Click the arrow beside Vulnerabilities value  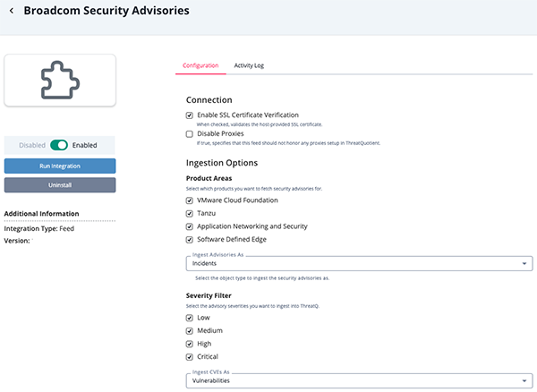point(524,380)
